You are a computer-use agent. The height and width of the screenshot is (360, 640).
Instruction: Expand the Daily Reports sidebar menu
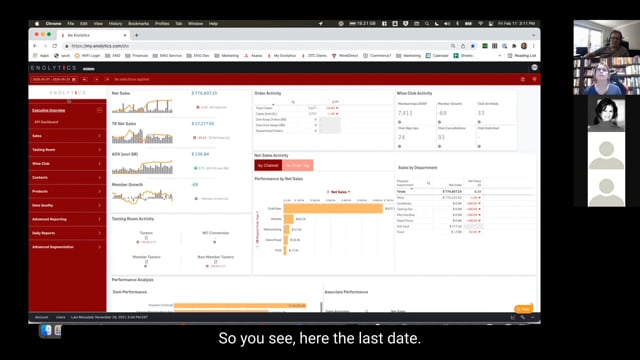67,233
